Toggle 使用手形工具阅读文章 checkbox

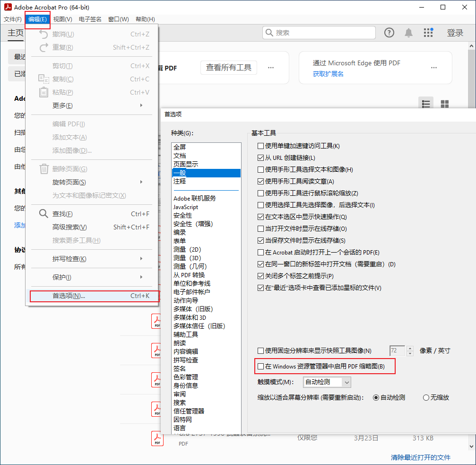coord(260,182)
